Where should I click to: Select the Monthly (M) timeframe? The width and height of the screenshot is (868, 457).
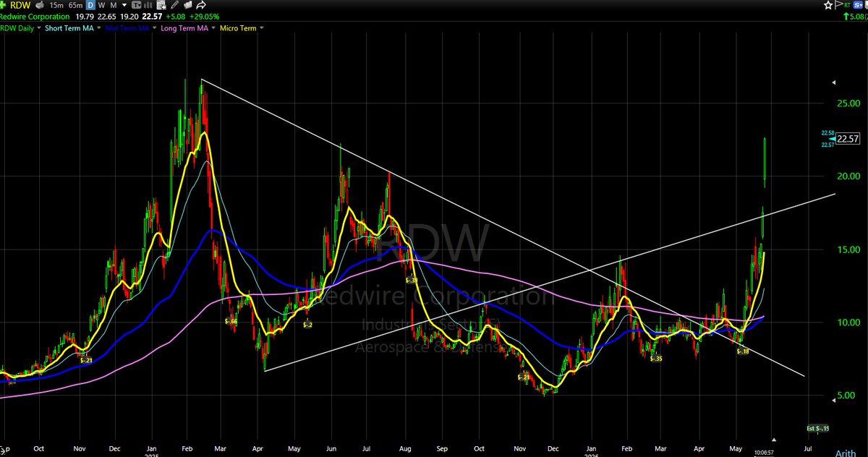[x=114, y=5]
